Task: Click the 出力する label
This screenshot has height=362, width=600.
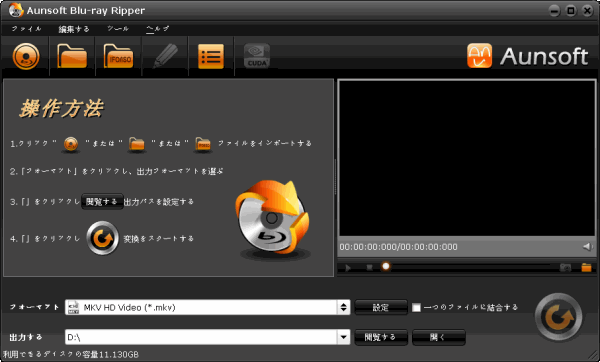Action: coord(26,337)
